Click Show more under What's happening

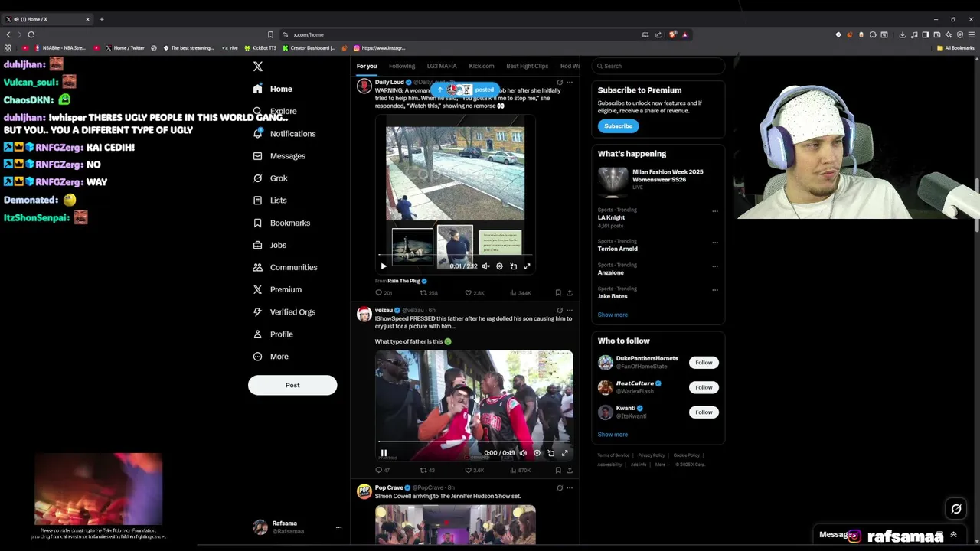(612, 315)
